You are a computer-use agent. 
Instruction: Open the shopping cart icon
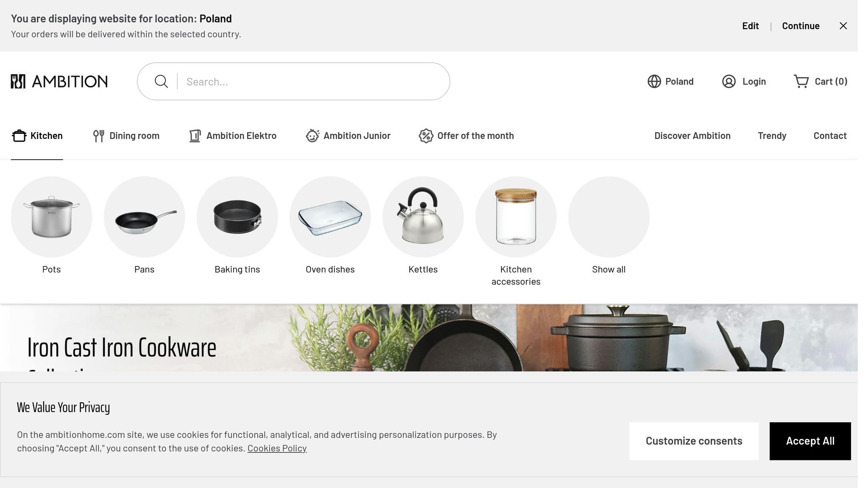coord(801,81)
